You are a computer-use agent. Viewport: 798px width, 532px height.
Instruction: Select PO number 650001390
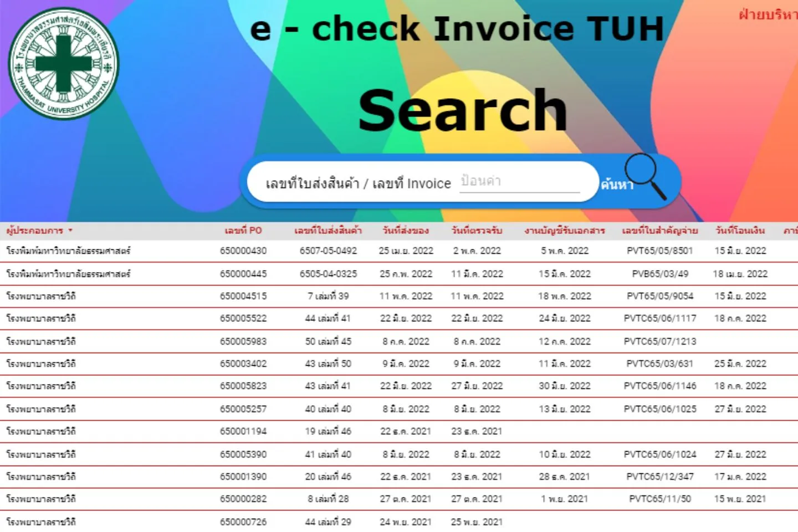[x=243, y=477]
